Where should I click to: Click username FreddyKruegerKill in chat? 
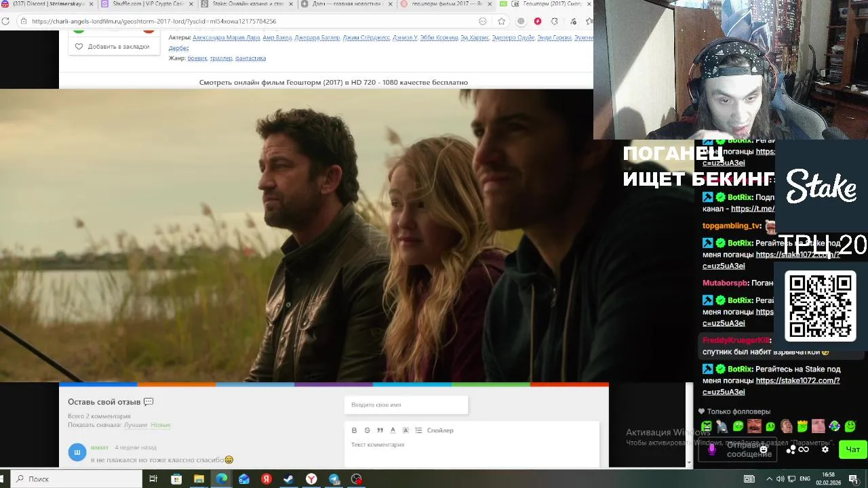[736, 340]
